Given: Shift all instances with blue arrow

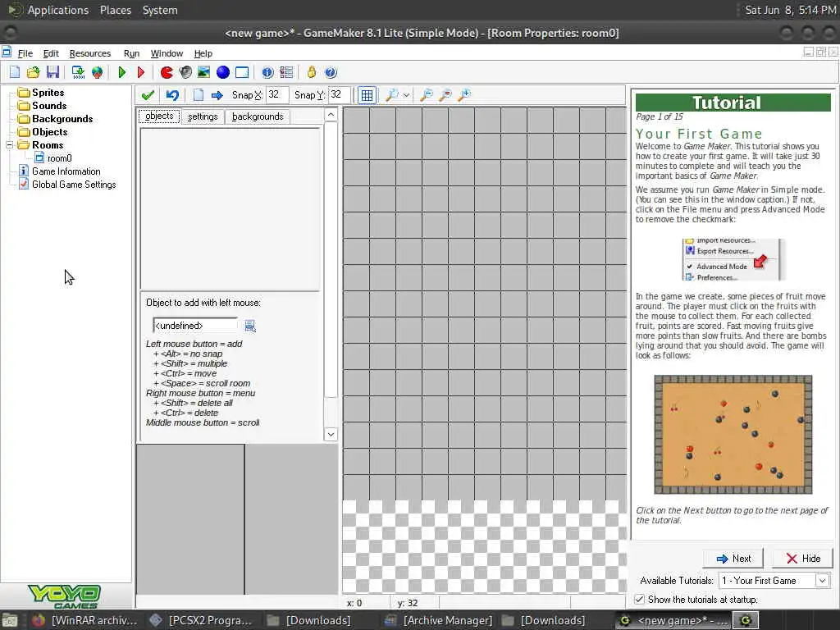Looking at the screenshot, I should pos(217,95).
